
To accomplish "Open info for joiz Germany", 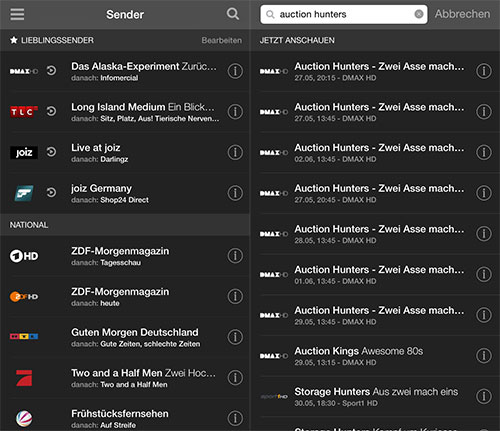I will pyautogui.click(x=235, y=193).
